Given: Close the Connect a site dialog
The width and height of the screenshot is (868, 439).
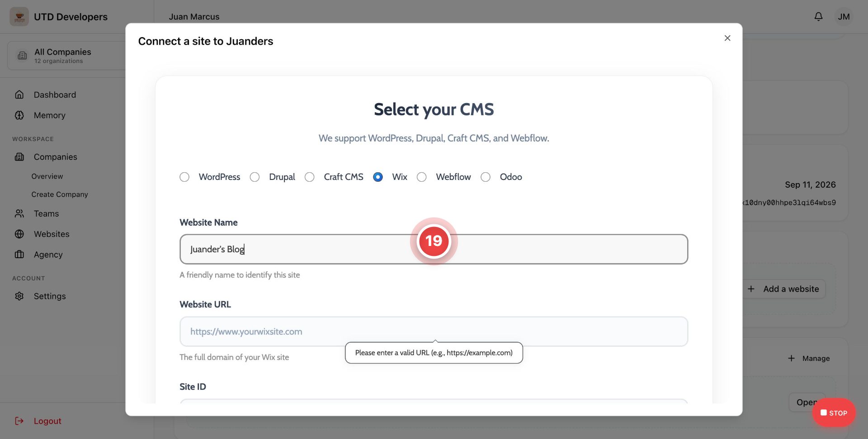Looking at the screenshot, I should [x=727, y=38].
